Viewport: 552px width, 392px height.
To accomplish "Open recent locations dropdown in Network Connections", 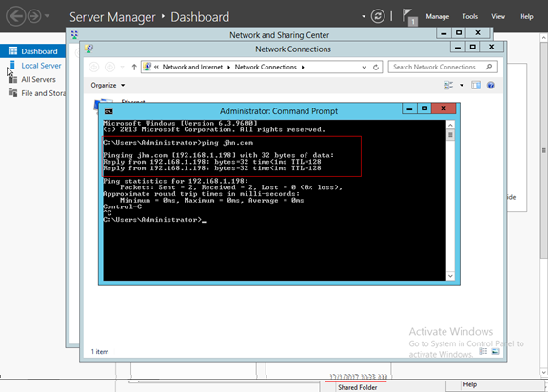I will tap(122, 67).
